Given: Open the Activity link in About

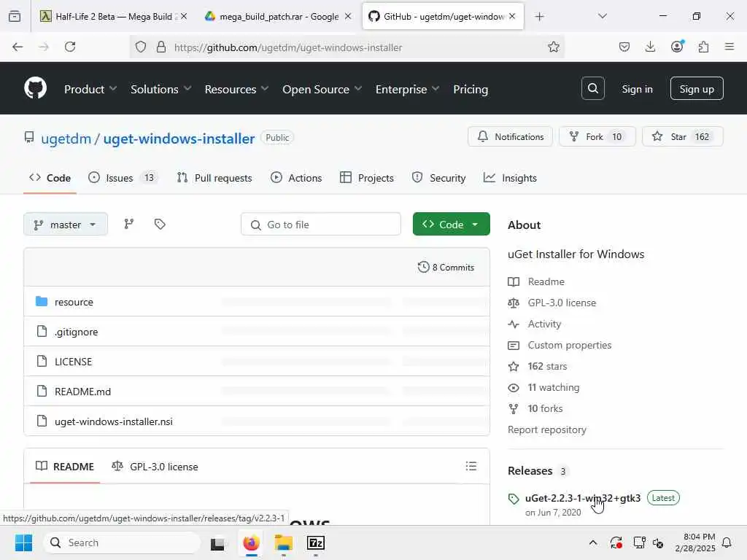Looking at the screenshot, I should (544, 324).
